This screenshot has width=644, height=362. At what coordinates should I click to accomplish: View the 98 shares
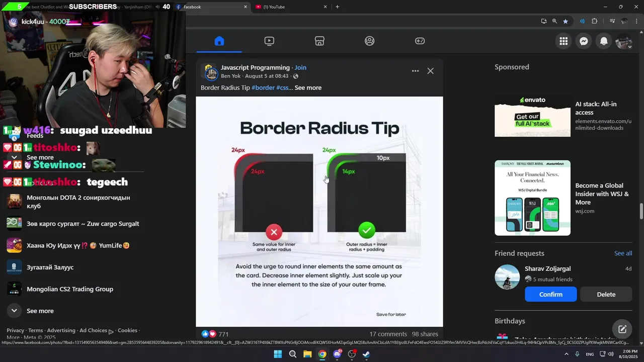click(425, 334)
